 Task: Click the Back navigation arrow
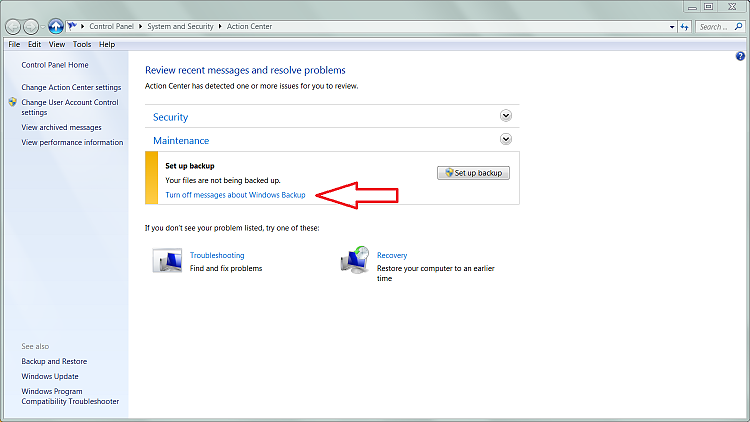(13, 27)
